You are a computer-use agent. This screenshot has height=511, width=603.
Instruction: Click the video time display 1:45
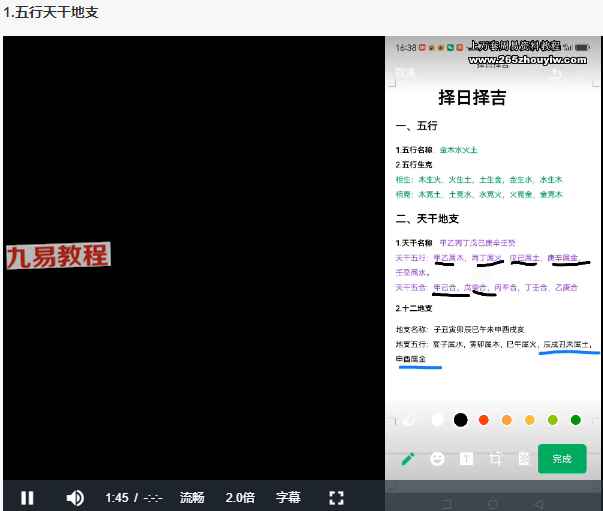pos(117,498)
